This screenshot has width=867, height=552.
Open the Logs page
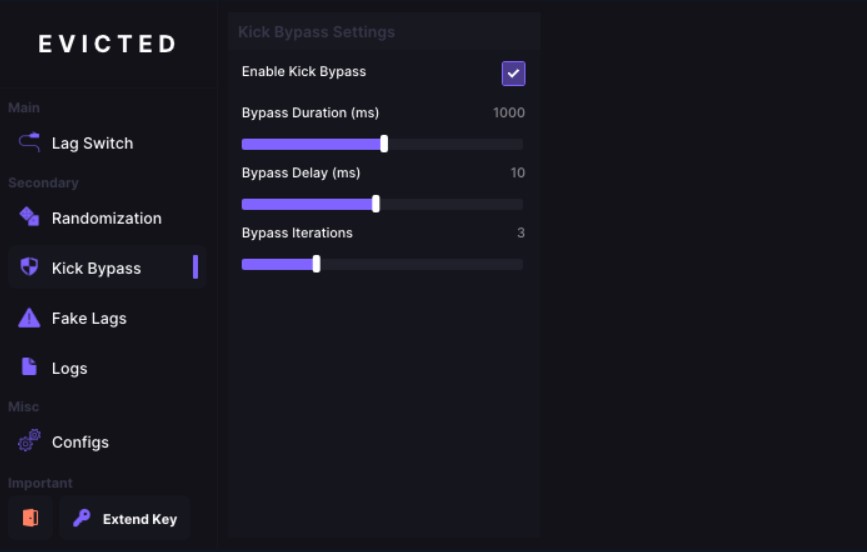coord(69,368)
